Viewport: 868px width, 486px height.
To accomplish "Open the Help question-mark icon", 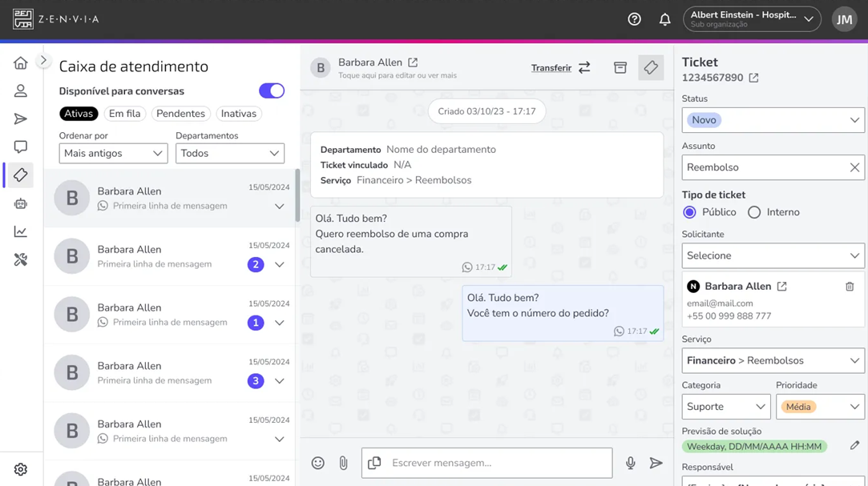I will pyautogui.click(x=635, y=19).
